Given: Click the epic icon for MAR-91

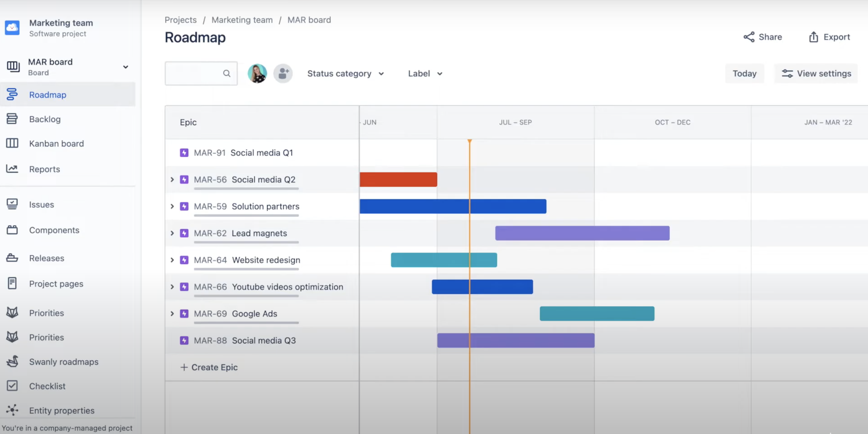Looking at the screenshot, I should point(184,153).
